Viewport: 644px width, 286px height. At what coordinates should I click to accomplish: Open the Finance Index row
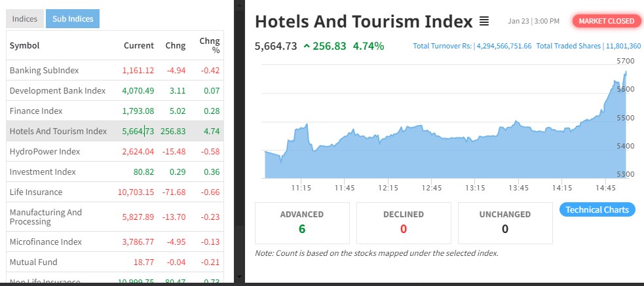tap(36, 111)
